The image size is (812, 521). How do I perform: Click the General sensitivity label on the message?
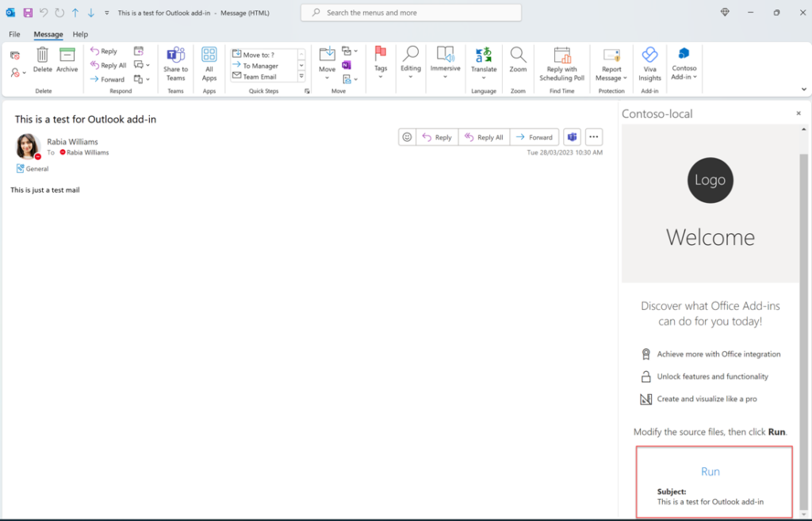click(32, 168)
